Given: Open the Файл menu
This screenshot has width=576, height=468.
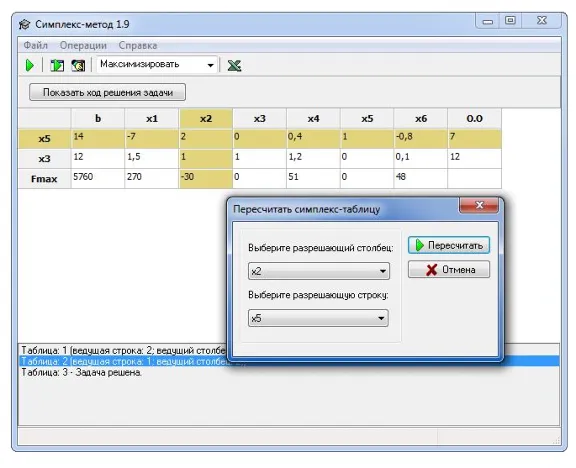Looking at the screenshot, I should pos(36,46).
